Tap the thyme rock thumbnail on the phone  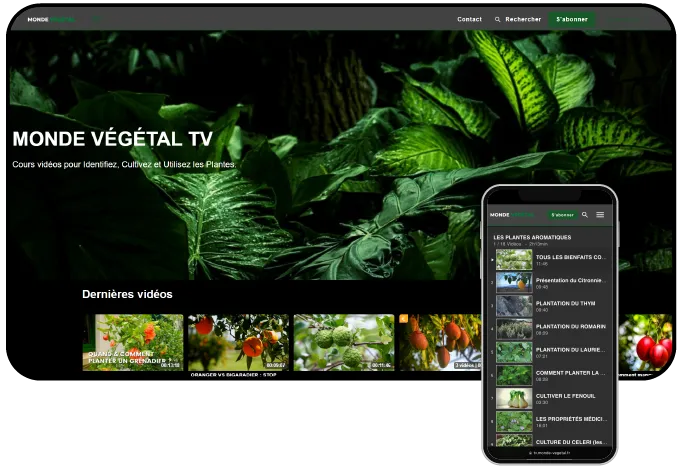coord(514,306)
